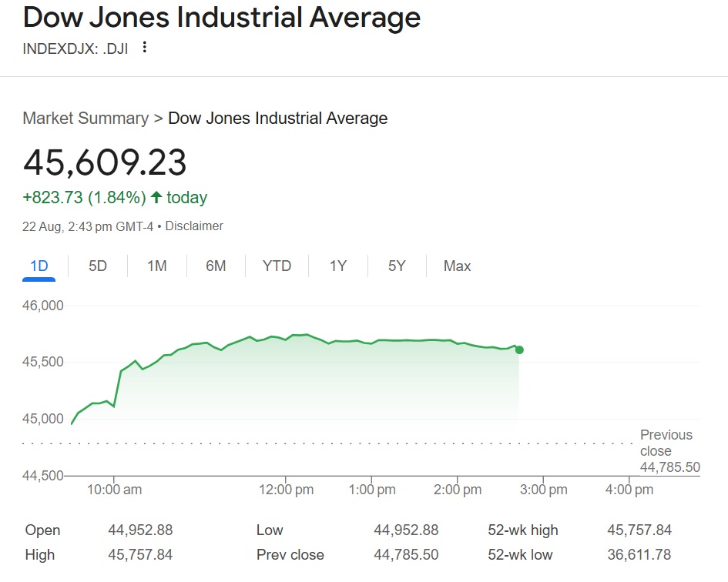Keep the 1D tab selected
This screenshot has height=582, width=728.
pyautogui.click(x=39, y=266)
